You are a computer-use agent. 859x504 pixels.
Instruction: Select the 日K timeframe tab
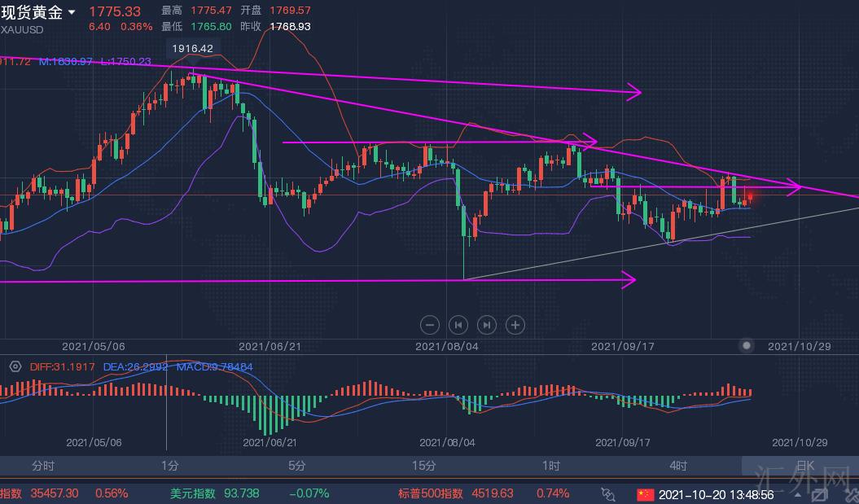[x=804, y=467]
